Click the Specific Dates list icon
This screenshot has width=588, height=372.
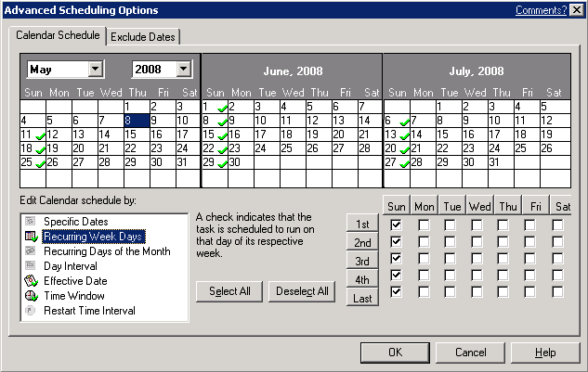pyautogui.click(x=32, y=222)
